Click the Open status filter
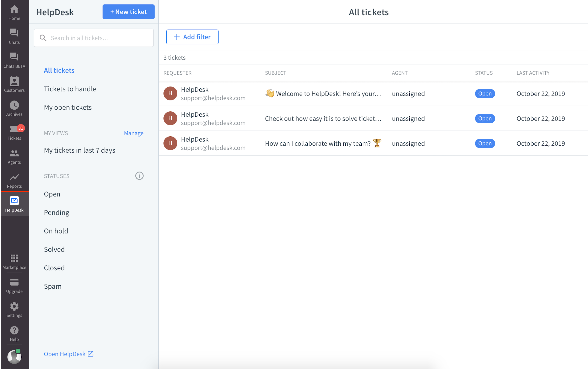The height and width of the screenshot is (369, 588). point(52,193)
